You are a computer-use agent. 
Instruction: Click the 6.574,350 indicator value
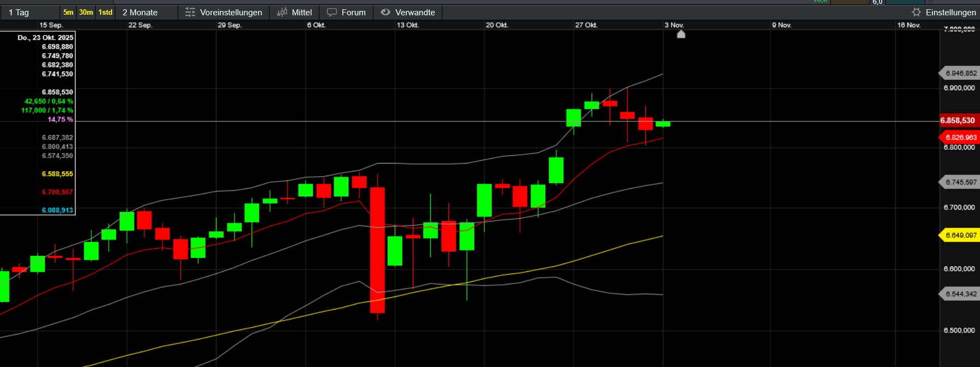pyautogui.click(x=57, y=155)
